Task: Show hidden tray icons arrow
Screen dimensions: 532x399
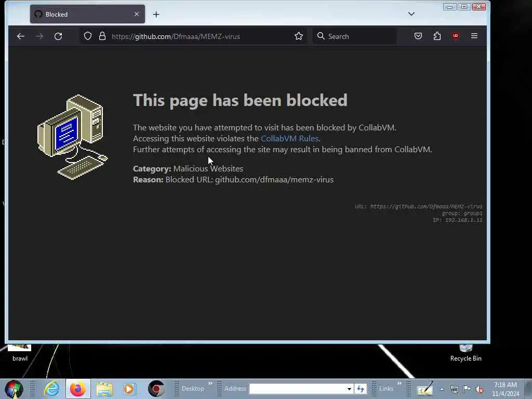Action: 442,389
